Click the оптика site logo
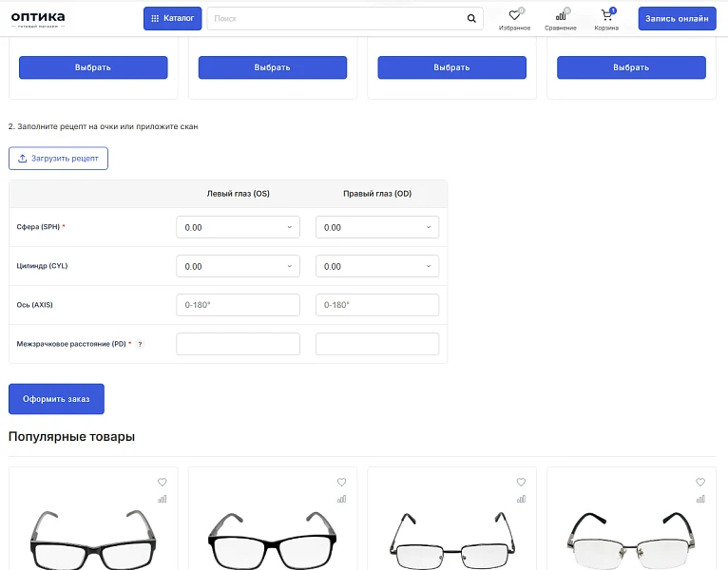 click(x=38, y=19)
